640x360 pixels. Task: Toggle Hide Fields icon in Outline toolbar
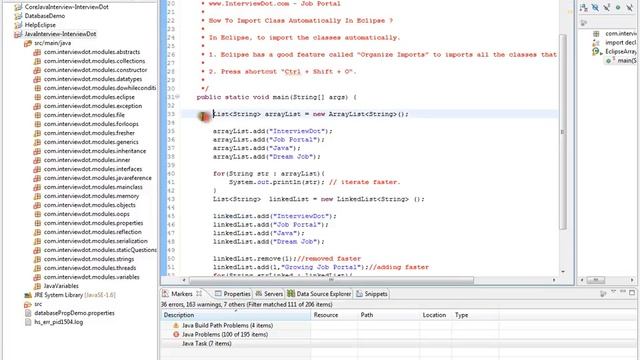tap(595, 8)
